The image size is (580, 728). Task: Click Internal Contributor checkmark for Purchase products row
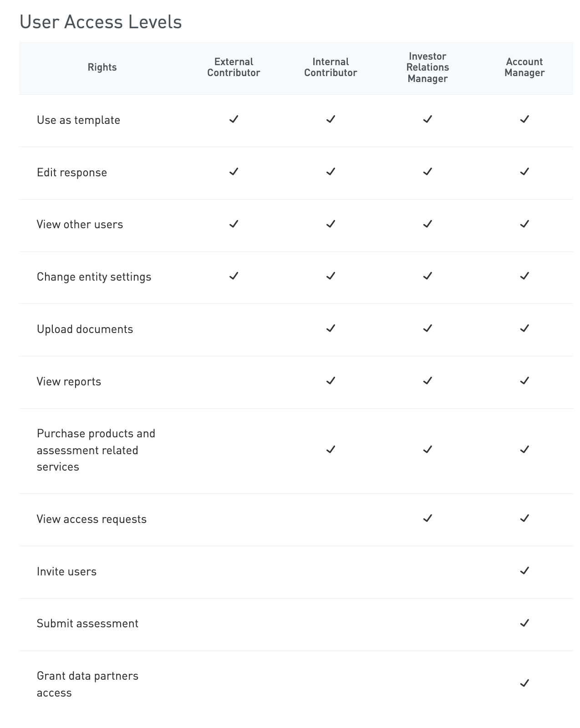(x=331, y=450)
